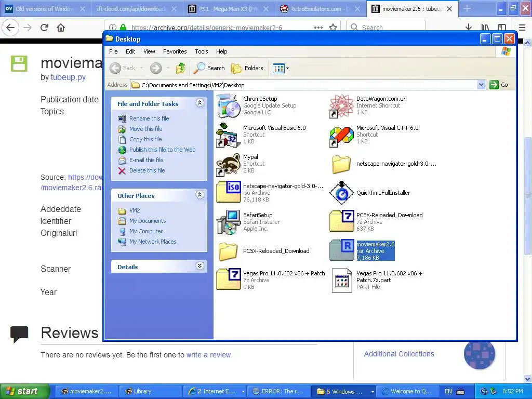Click Rename this file task
The width and height of the screenshot is (532, 399).
pyautogui.click(x=149, y=118)
